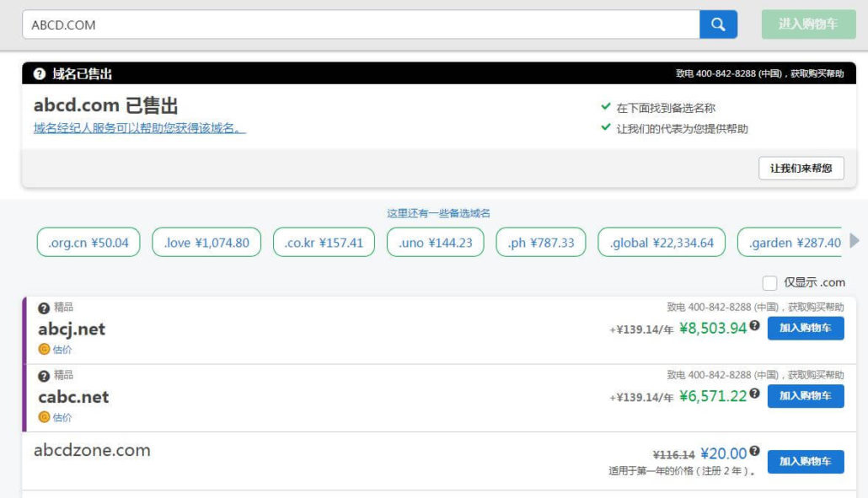Open the 域名经纪人服务 link
The width and height of the screenshot is (868, 498).
pos(139,128)
